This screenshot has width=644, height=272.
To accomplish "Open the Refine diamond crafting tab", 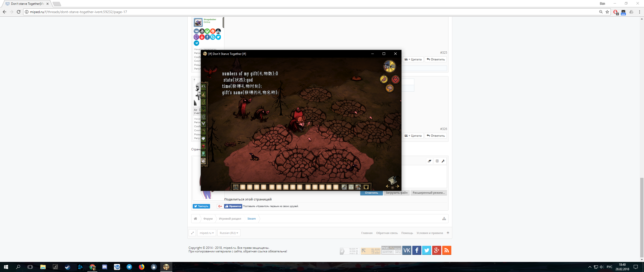I will 203,139.
